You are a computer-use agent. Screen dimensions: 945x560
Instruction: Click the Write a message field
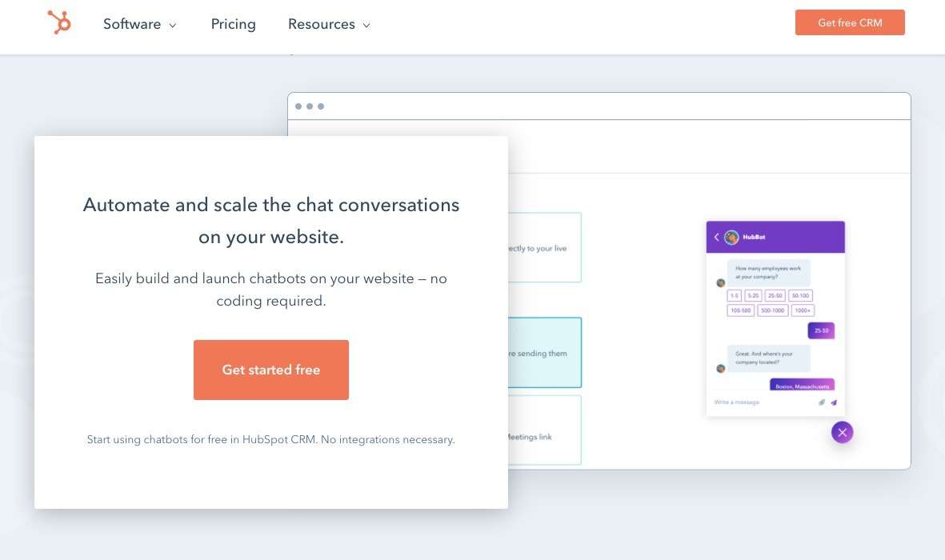[x=762, y=402]
